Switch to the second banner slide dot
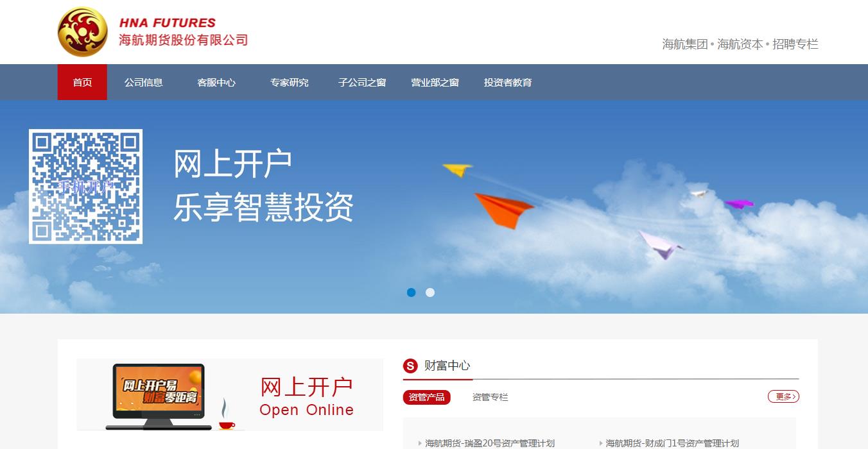Screen dimensions: 868x449 pos(430,292)
